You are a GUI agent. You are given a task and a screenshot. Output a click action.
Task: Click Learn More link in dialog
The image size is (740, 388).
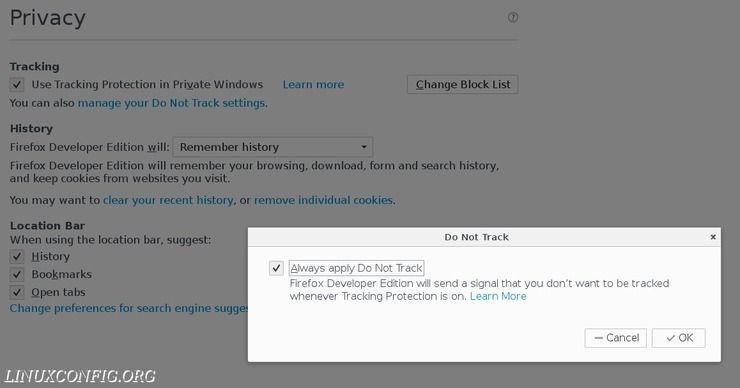click(x=498, y=296)
